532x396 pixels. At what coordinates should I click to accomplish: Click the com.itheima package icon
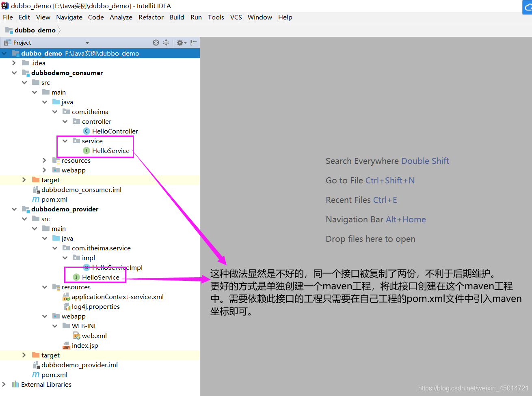[x=66, y=112]
